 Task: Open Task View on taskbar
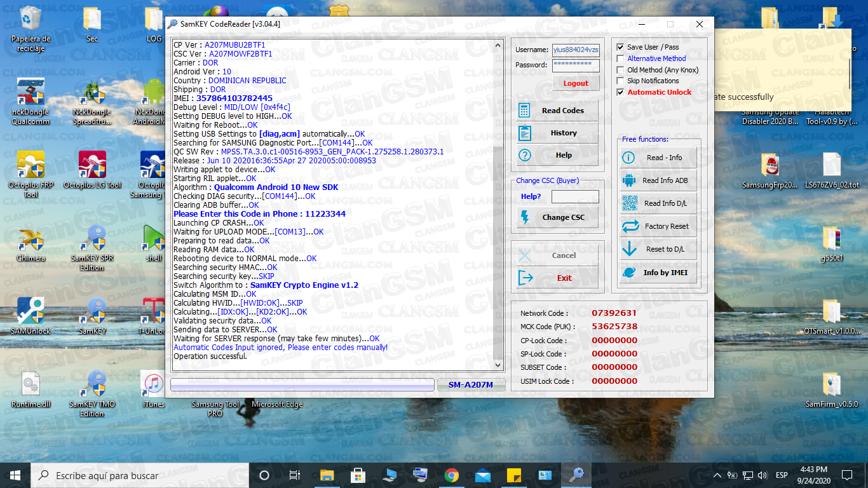coord(295,475)
